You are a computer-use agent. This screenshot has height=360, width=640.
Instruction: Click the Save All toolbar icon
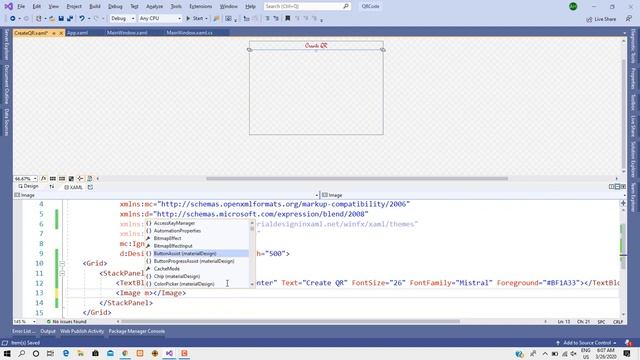point(70,18)
